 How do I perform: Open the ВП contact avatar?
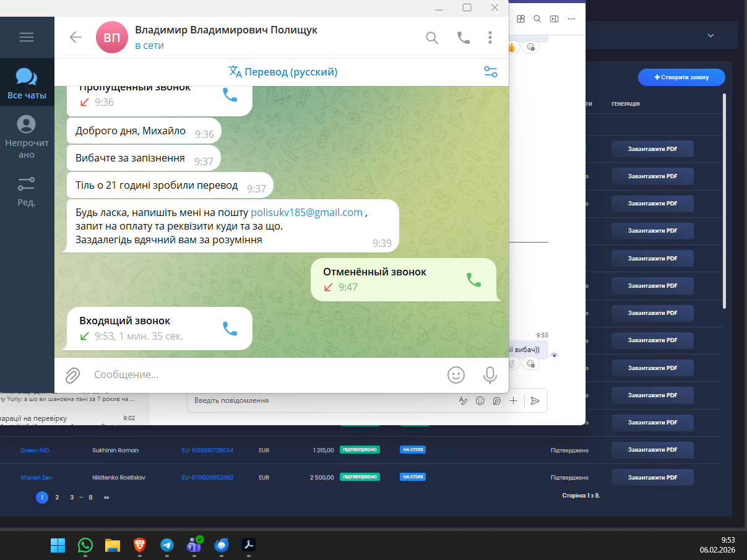(x=112, y=37)
